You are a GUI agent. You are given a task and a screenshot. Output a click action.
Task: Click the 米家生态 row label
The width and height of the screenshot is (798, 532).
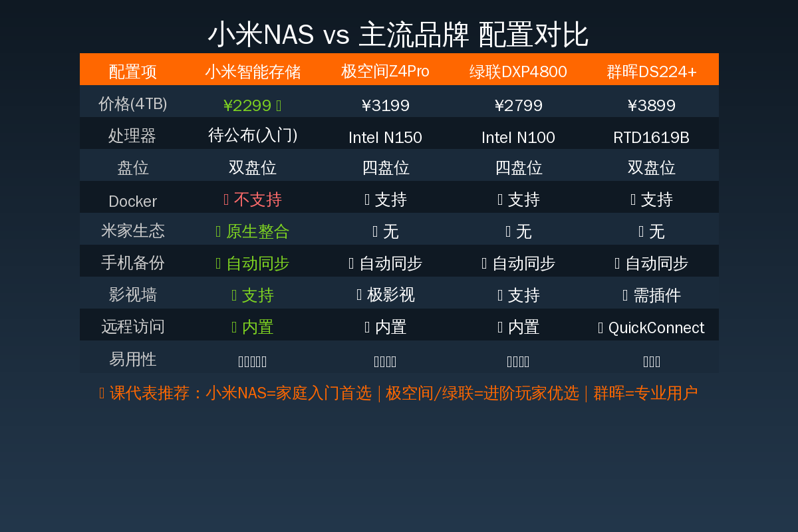tap(133, 231)
